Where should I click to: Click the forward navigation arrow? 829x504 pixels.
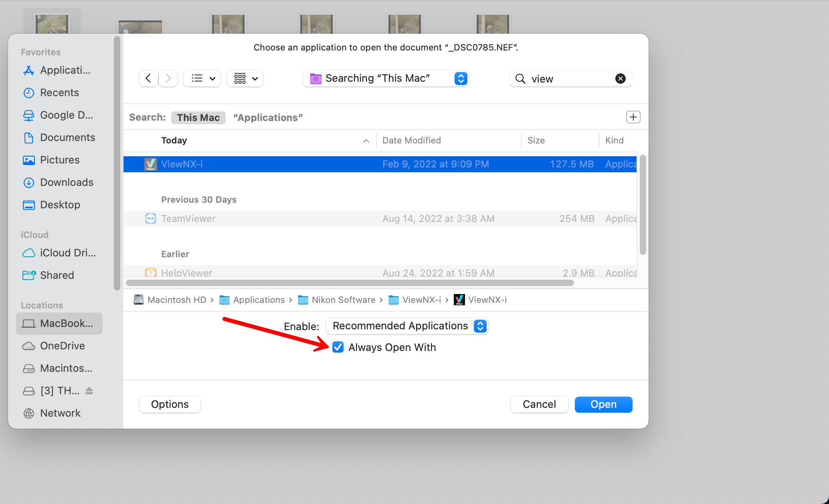click(x=168, y=78)
